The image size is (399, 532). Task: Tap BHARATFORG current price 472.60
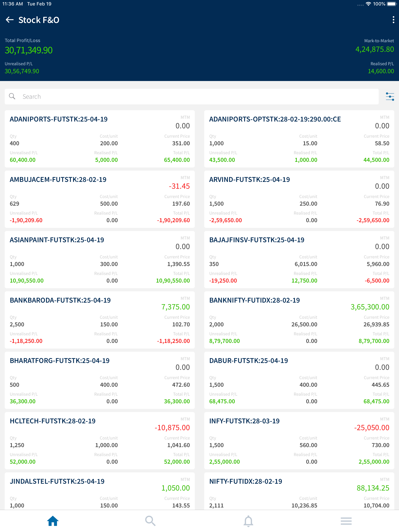[x=181, y=385]
